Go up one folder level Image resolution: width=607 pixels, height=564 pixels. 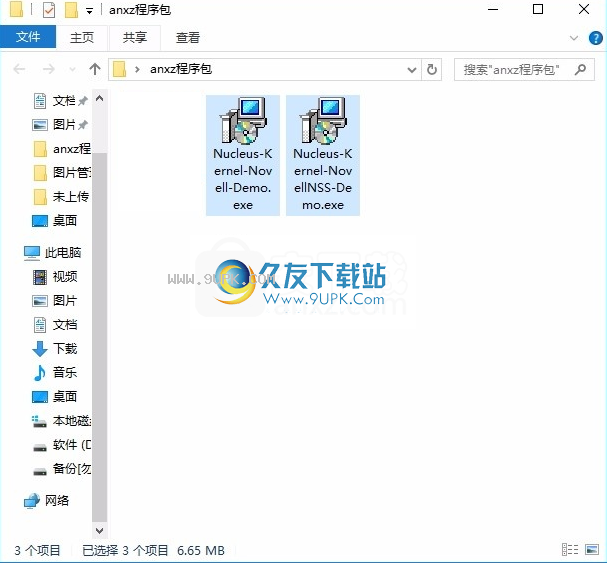[x=95, y=69]
